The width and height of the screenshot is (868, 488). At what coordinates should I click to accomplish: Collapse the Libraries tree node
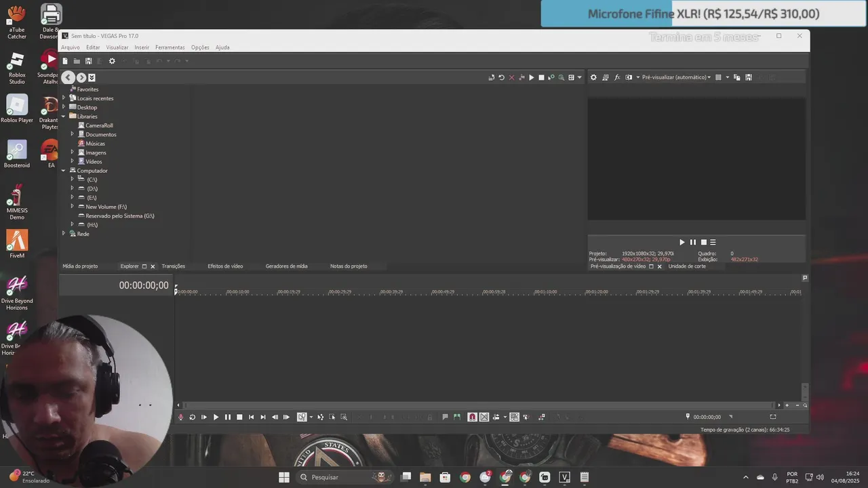click(x=64, y=116)
